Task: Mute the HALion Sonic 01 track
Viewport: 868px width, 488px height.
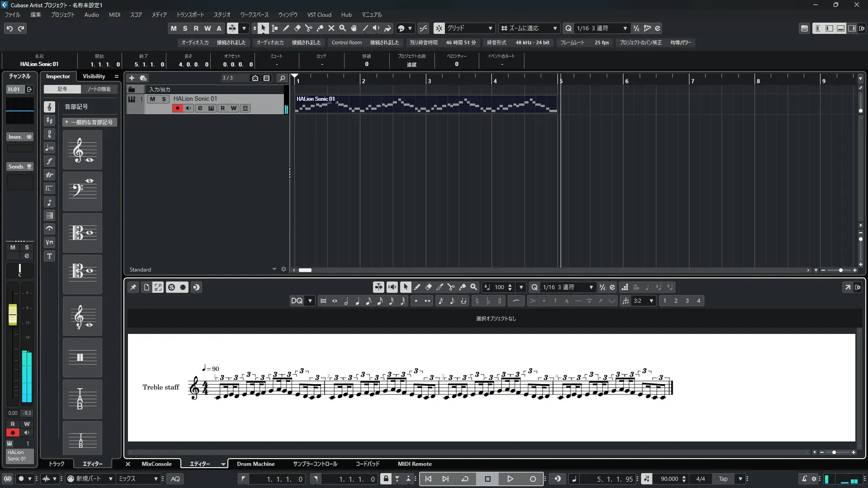Action: point(152,99)
